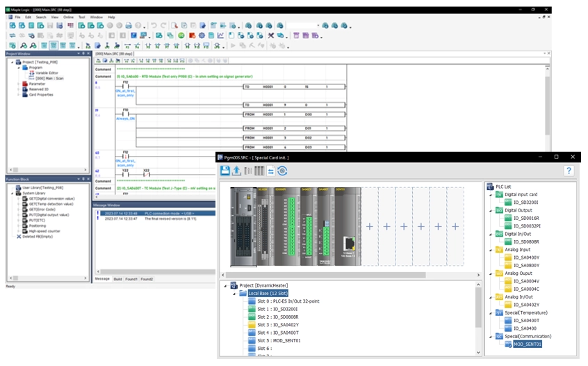Open the Tool menu

coord(82,17)
